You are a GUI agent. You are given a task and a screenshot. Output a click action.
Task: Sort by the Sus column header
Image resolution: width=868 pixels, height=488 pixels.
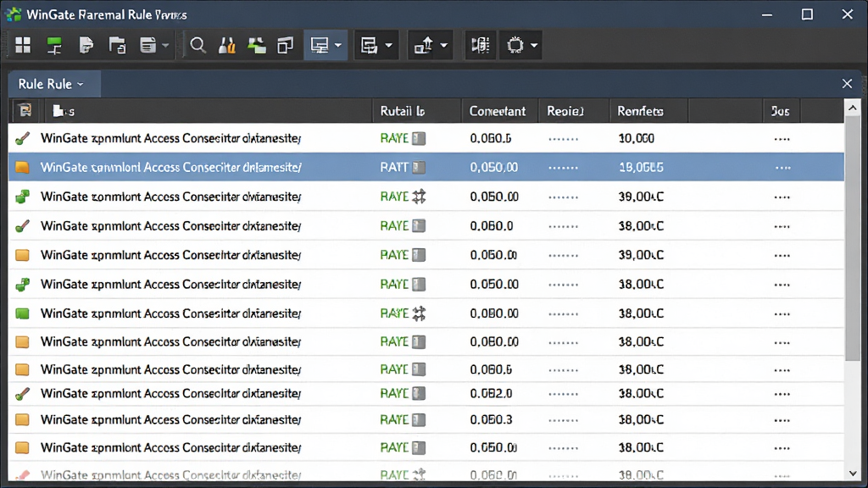tap(780, 111)
